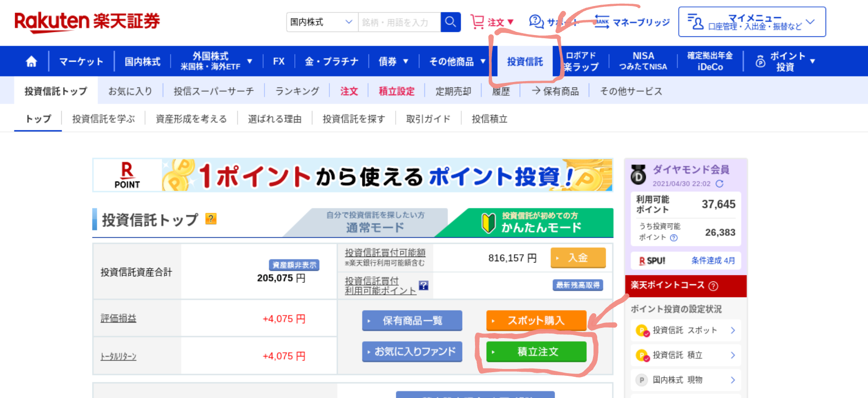
Task: Open the お気に入り sub-tab
Action: point(130,91)
